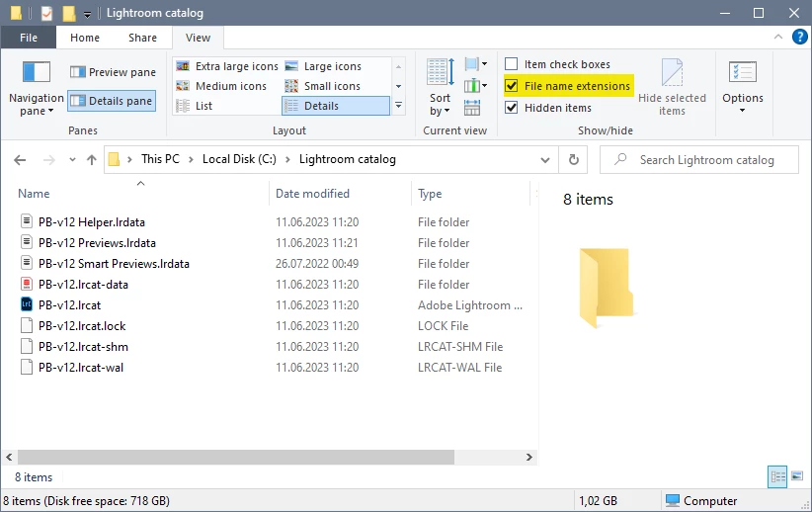
Task: Click Local Disk (C:) breadcrumb
Action: tap(239, 159)
